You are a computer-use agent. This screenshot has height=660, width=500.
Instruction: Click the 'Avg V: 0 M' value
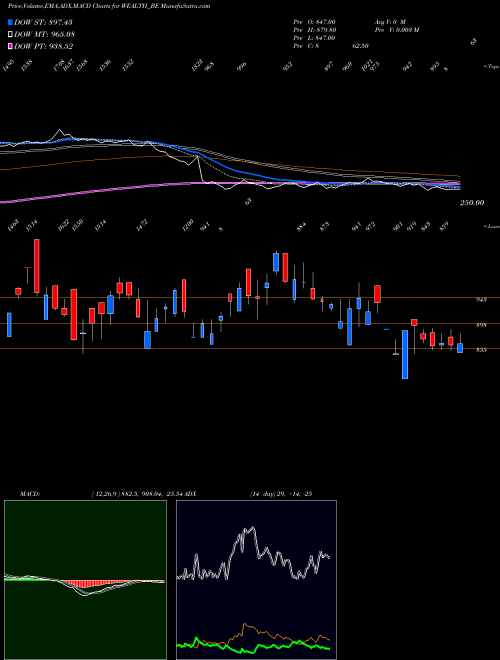click(390, 21)
